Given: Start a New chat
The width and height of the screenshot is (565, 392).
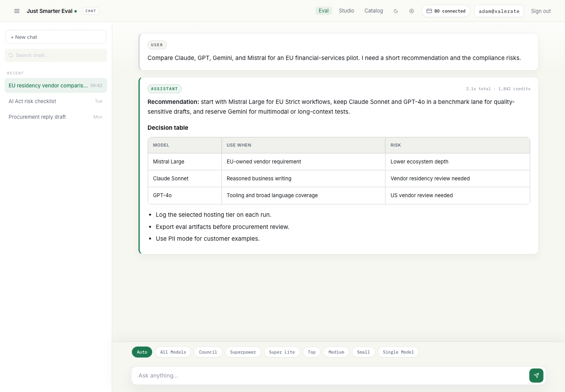Looking at the screenshot, I should 56,37.
